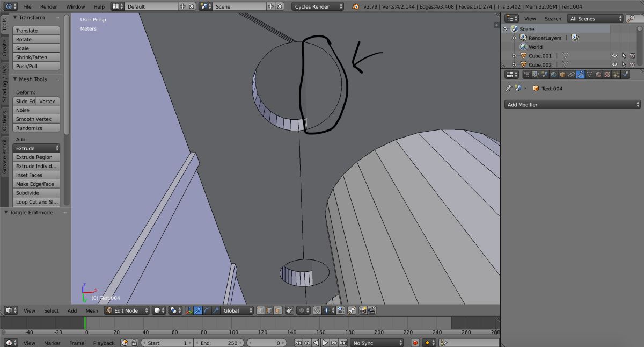Screen dimensions: 644x347
Task: Open the File menu
Action: coord(27,6)
